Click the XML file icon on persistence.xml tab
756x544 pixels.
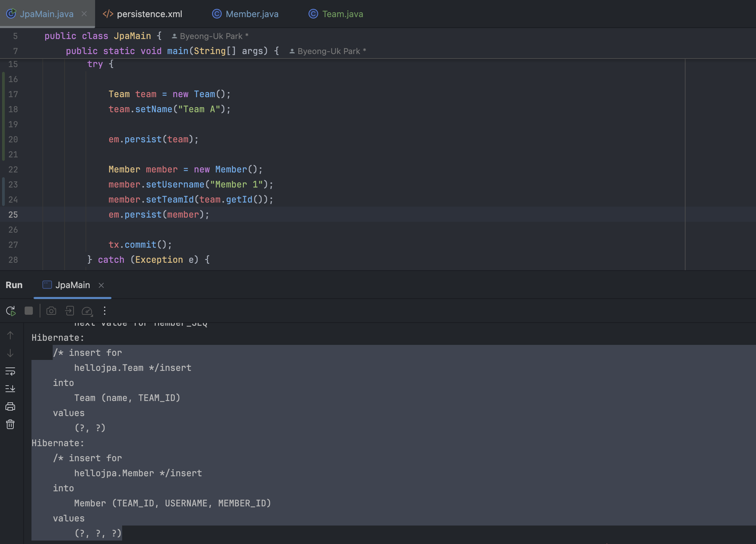click(108, 14)
